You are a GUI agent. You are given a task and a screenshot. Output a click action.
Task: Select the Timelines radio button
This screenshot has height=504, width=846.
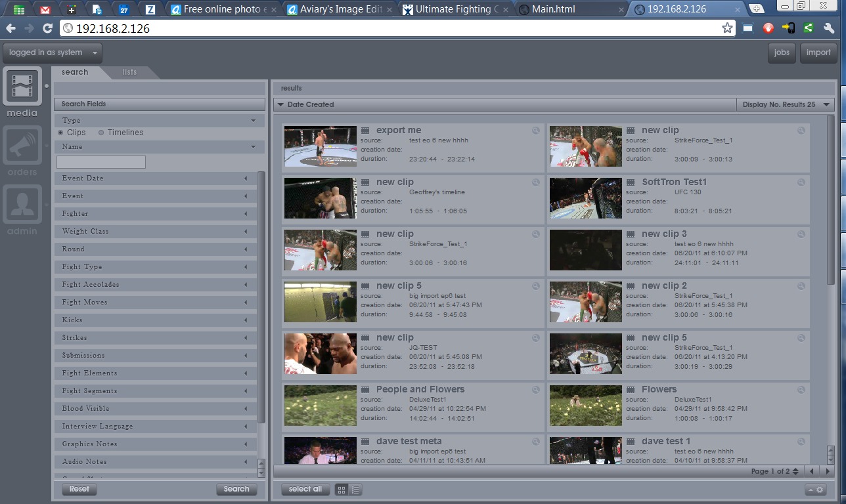click(101, 133)
